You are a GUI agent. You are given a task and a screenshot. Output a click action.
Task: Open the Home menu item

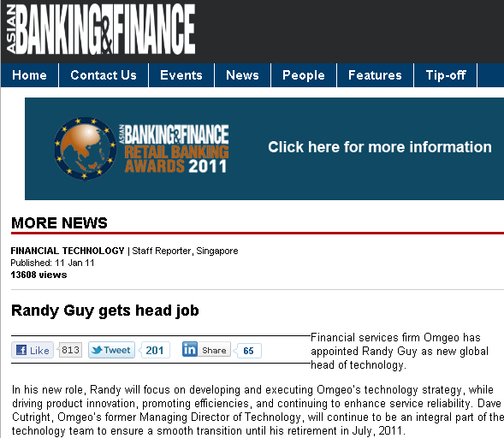tap(29, 75)
